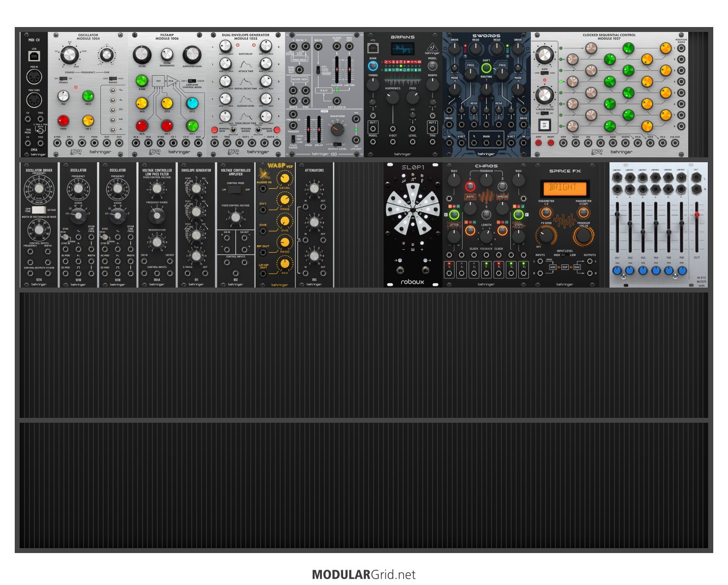Click the Bank button on Brains
This screenshot has height=585, width=728.
(373, 65)
